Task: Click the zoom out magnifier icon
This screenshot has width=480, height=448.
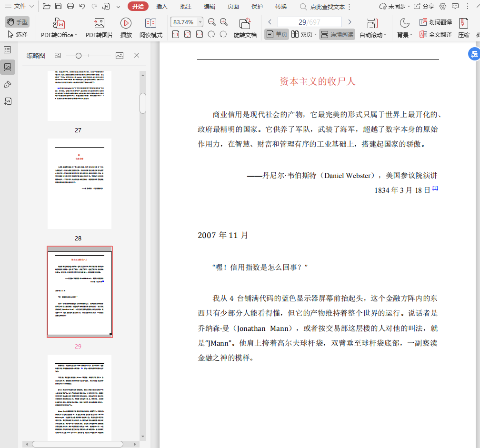Action: coord(212,22)
